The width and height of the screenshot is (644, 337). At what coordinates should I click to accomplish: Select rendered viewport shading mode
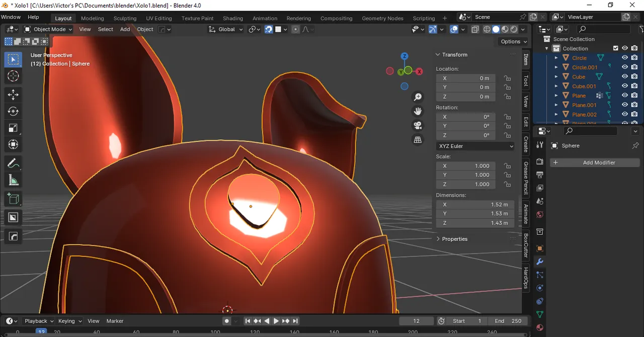(x=514, y=29)
